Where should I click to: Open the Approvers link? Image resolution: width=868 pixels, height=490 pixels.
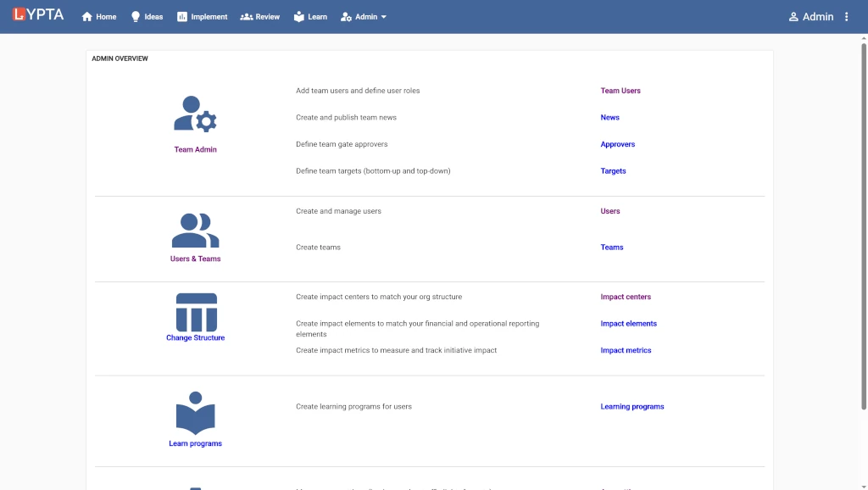[618, 144]
